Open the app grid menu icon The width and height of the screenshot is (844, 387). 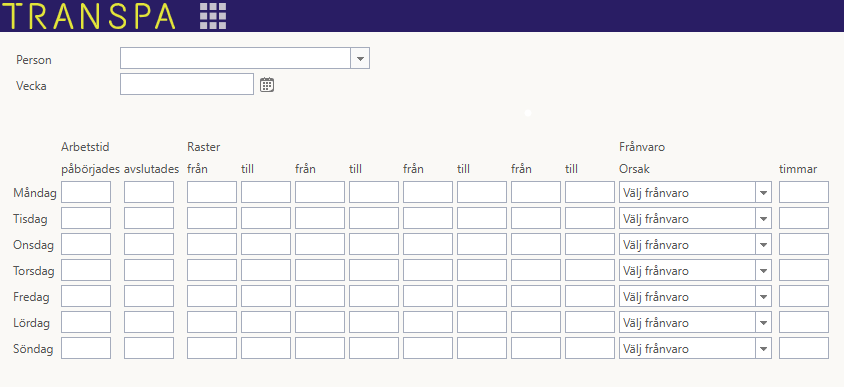(x=213, y=16)
